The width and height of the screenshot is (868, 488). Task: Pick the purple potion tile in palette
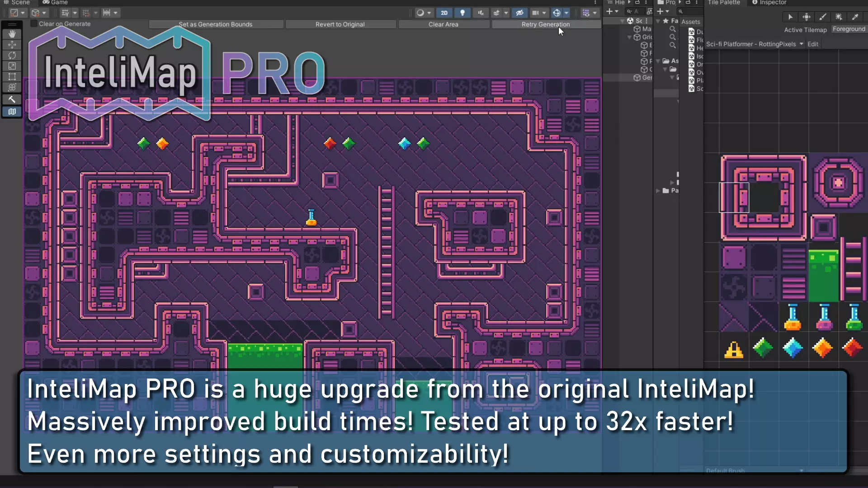tap(824, 317)
